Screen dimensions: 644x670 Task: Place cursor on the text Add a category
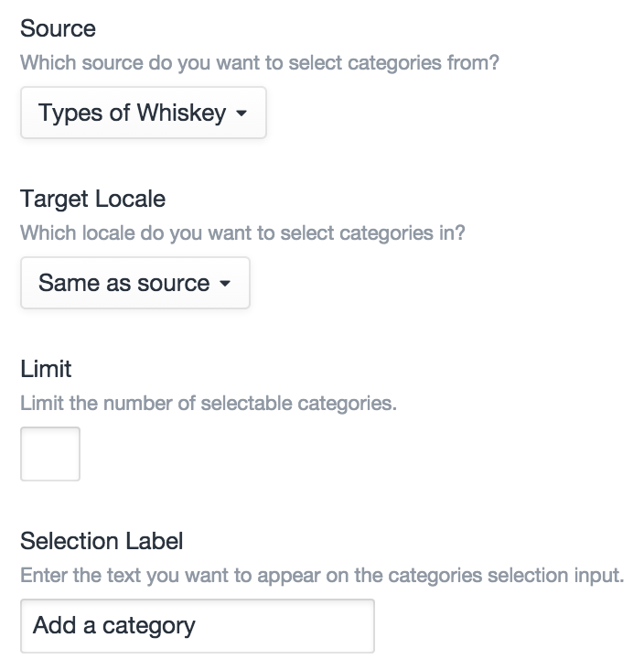(x=113, y=626)
